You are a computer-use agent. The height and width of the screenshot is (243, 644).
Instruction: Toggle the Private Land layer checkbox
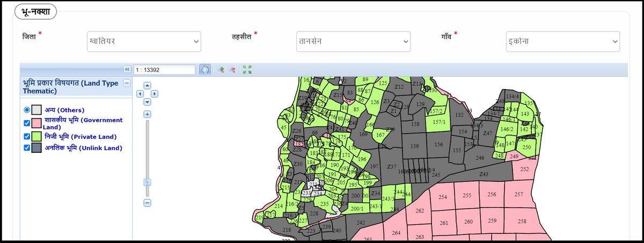coord(27,137)
